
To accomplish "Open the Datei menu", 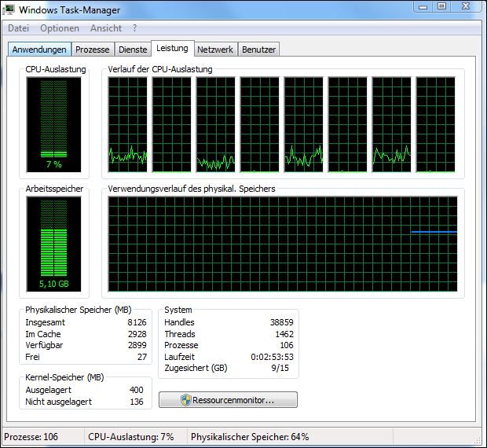I will coord(18,28).
